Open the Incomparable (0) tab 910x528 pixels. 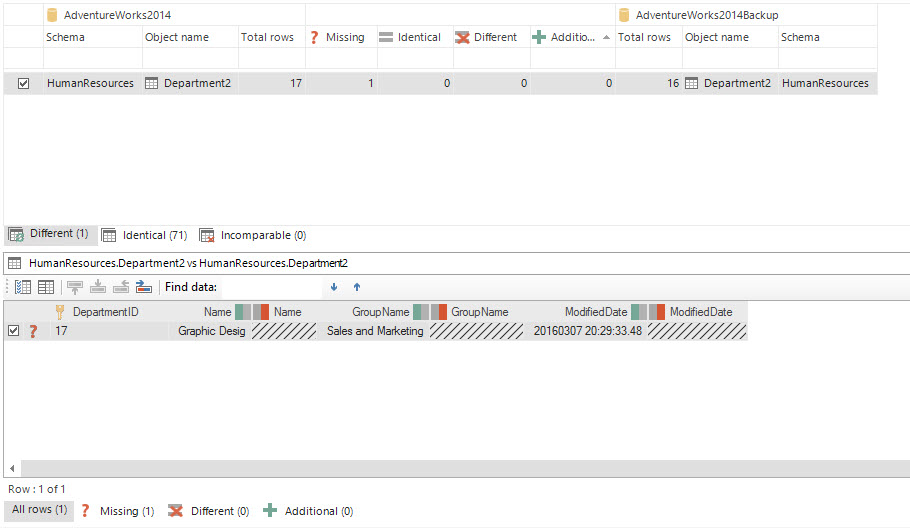click(x=253, y=235)
